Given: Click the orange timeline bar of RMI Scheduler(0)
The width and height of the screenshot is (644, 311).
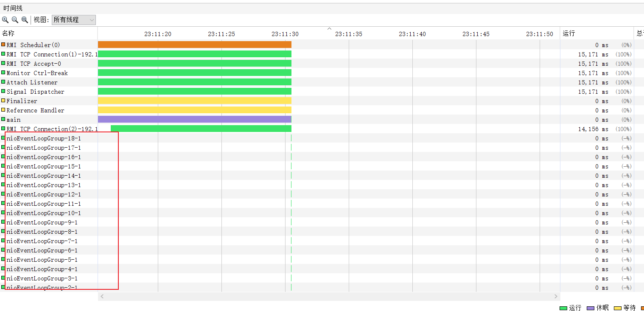Looking at the screenshot, I should [x=195, y=45].
